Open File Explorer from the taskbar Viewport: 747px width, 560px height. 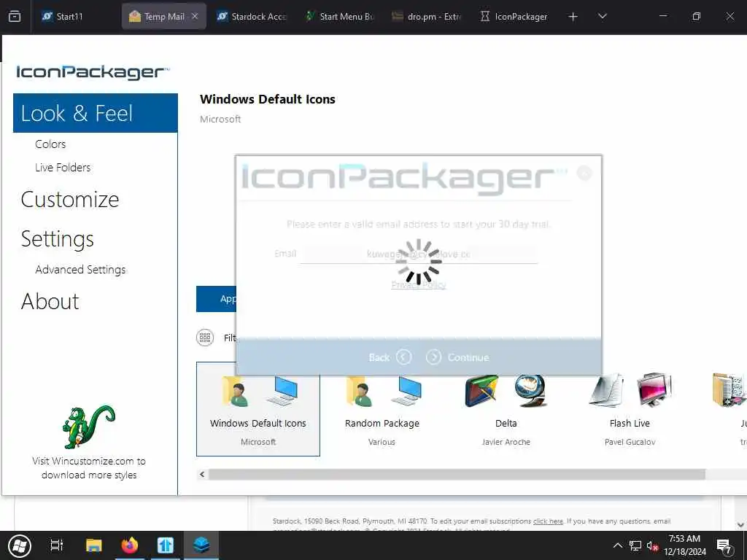(94, 545)
